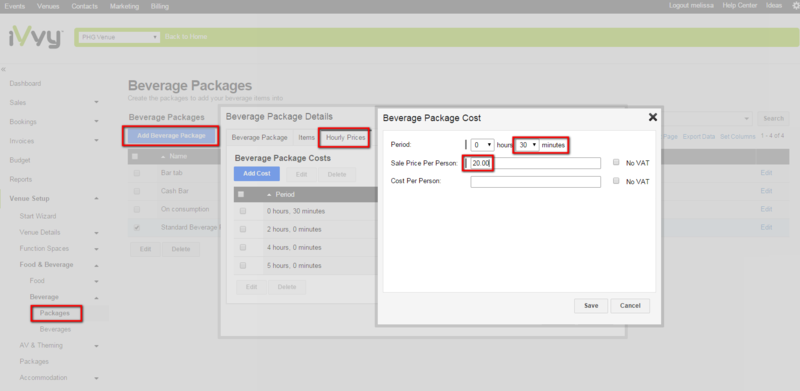The image size is (800, 391).
Task: Cancel the beverage package cost dialog
Action: (630, 306)
